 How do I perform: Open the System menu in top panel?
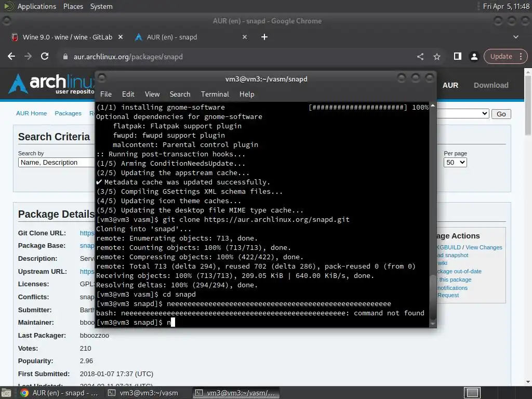pyautogui.click(x=101, y=6)
